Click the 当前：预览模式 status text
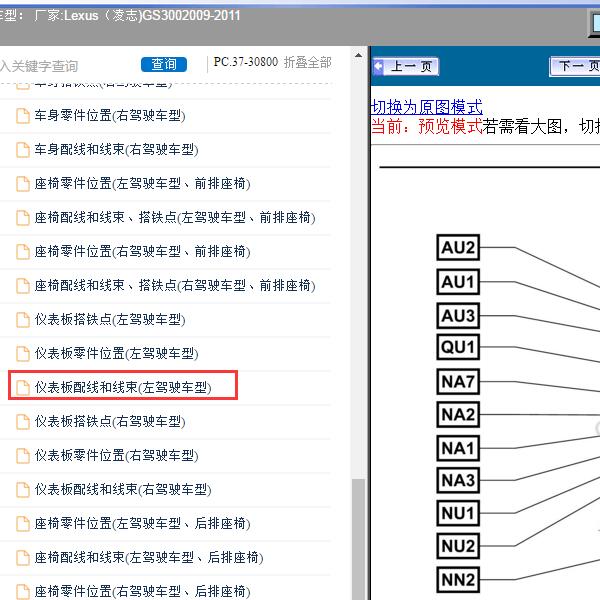This screenshot has height=600, width=600. 427,126
